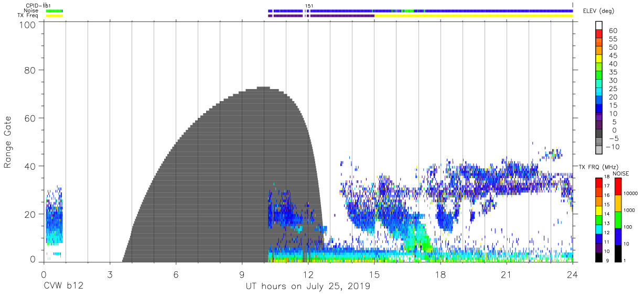Click the '100' tick on the Range Gate axis
The height and width of the screenshot is (297, 644).
[x=27, y=25]
